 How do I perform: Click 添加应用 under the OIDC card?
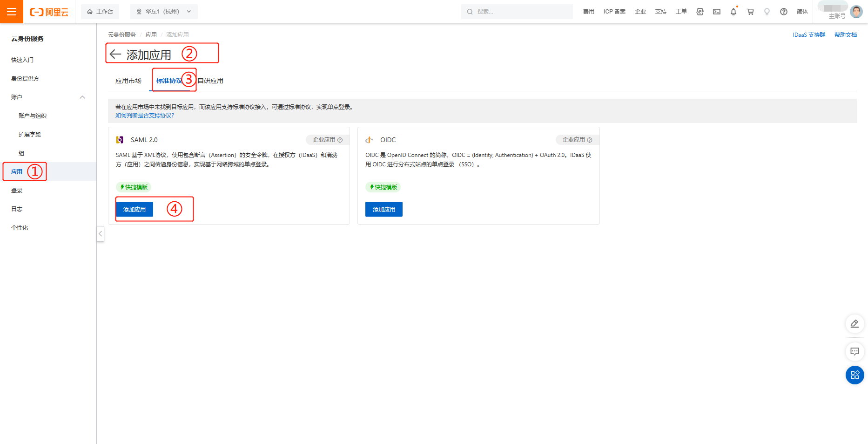(x=384, y=209)
